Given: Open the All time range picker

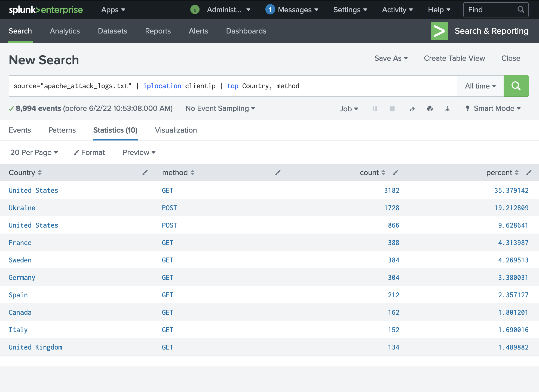Looking at the screenshot, I should 480,86.
